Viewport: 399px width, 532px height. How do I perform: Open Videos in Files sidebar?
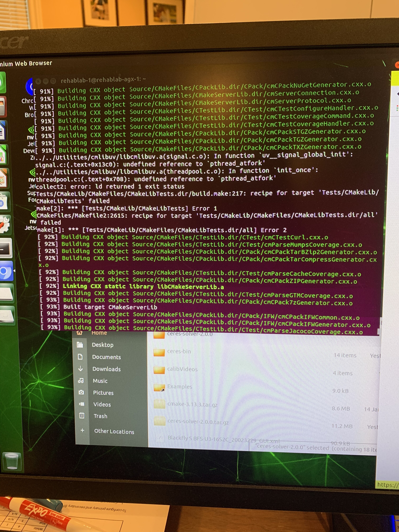tap(102, 404)
